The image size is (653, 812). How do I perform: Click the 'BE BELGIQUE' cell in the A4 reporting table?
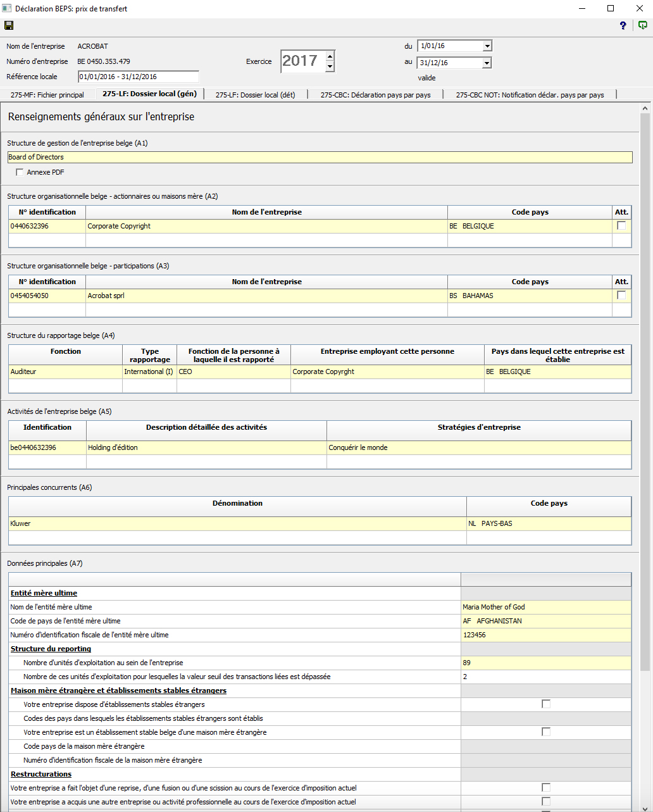[x=557, y=372]
